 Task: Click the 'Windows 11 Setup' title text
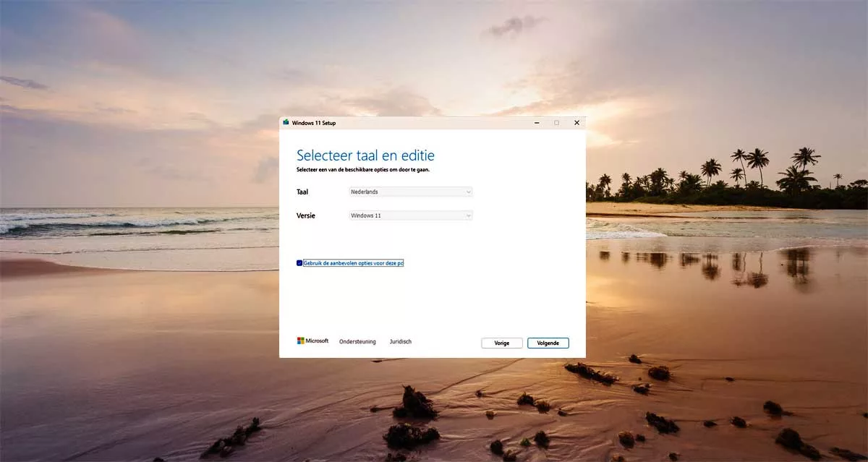point(314,123)
